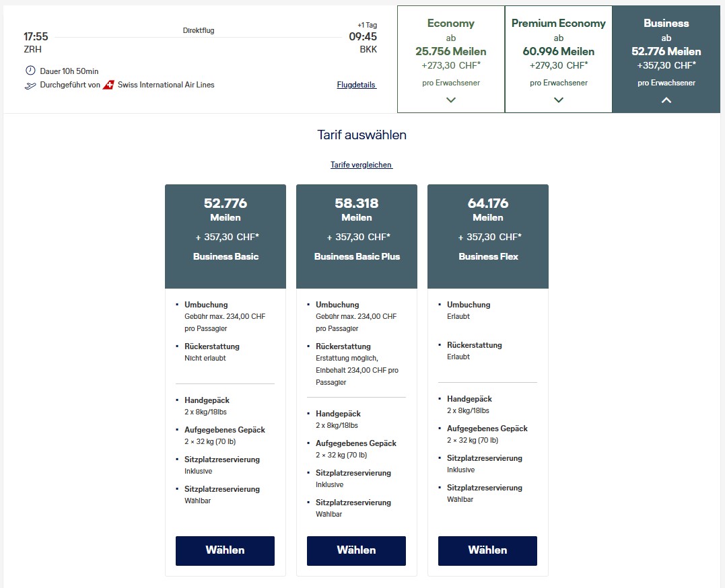Choose Business Basic with Wählen button

pyautogui.click(x=226, y=550)
